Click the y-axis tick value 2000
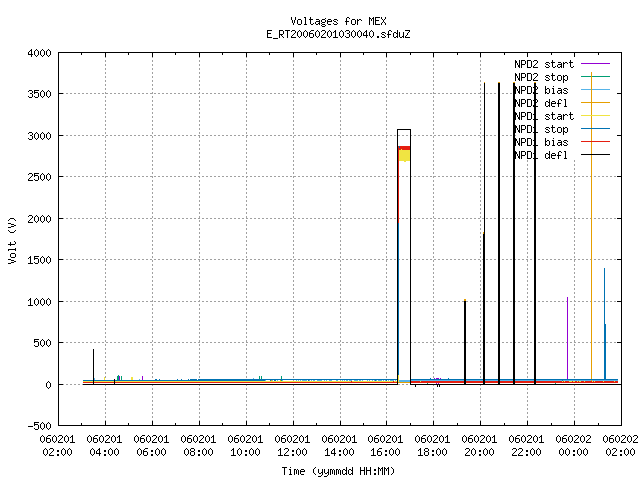The height and width of the screenshot is (480, 640). click(40, 219)
